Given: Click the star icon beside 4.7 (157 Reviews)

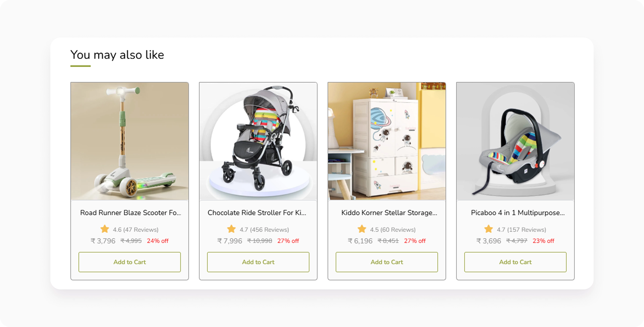Looking at the screenshot, I should pos(489,229).
